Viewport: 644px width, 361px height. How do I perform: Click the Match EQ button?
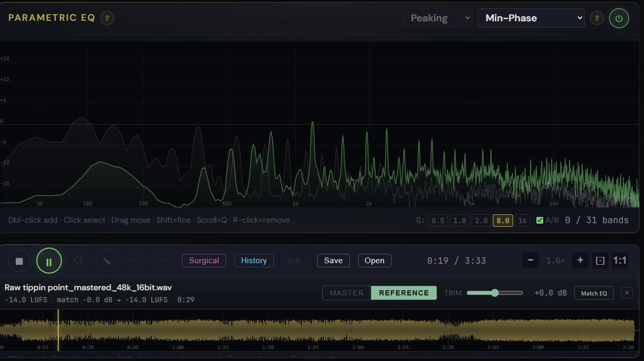pos(594,293)
